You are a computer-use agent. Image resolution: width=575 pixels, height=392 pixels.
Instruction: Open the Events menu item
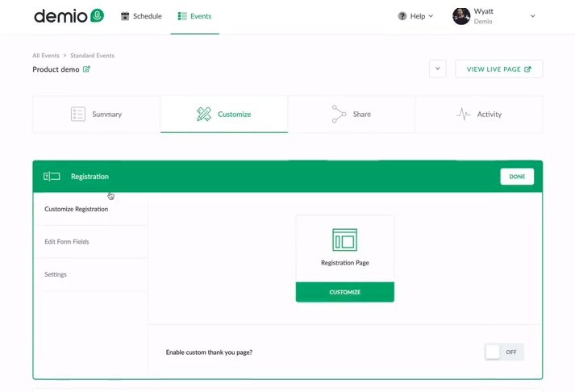pos(194,16)
